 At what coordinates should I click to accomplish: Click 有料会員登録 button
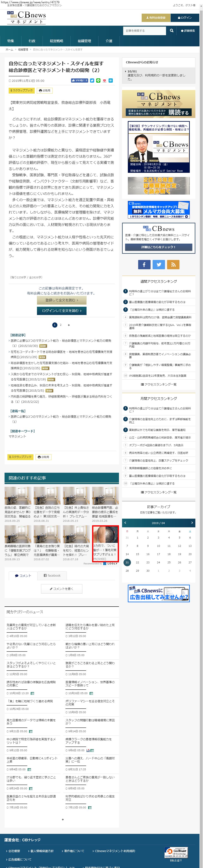click(x=156, y=18)
